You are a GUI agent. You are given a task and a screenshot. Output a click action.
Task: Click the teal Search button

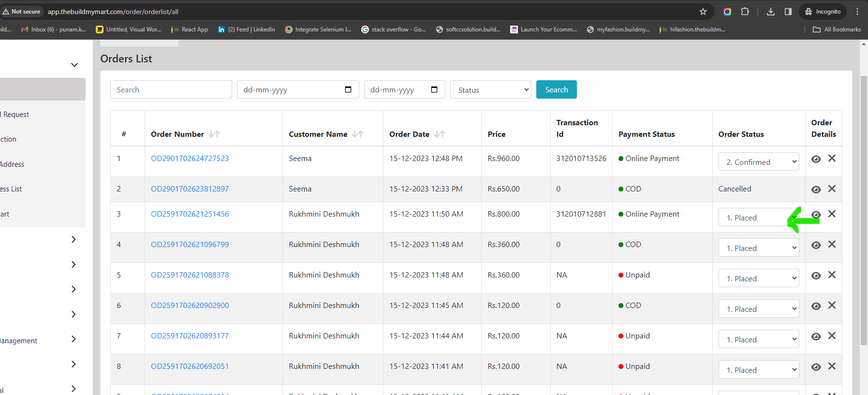click(x=557, y=89)
